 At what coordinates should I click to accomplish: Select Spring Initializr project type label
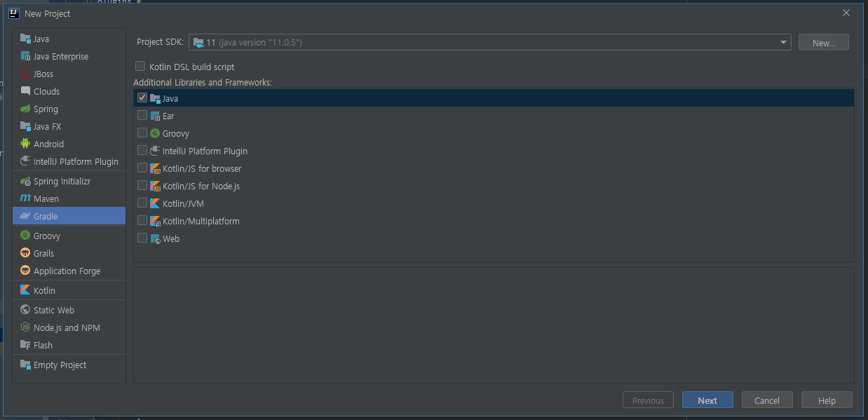pyautogui.click(x=62, y=181)
